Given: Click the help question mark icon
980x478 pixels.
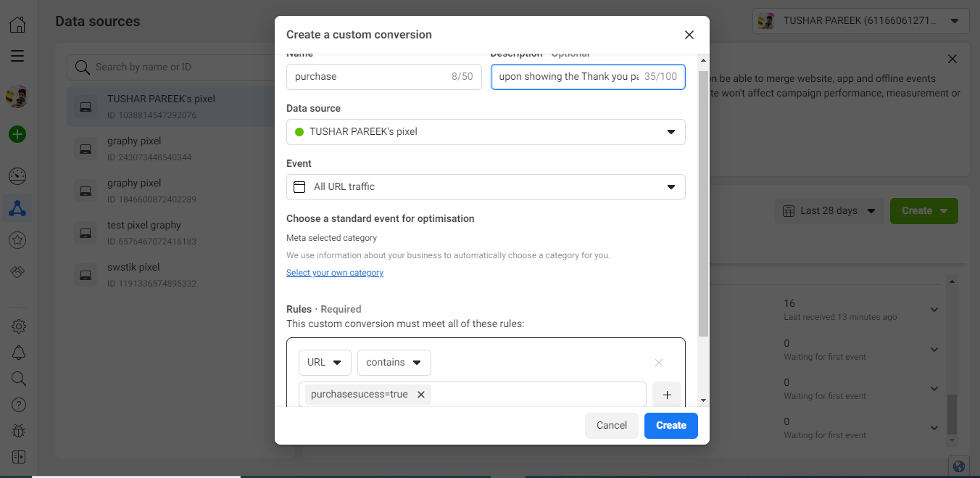Looking at the screenshot, I should (19, 405).
